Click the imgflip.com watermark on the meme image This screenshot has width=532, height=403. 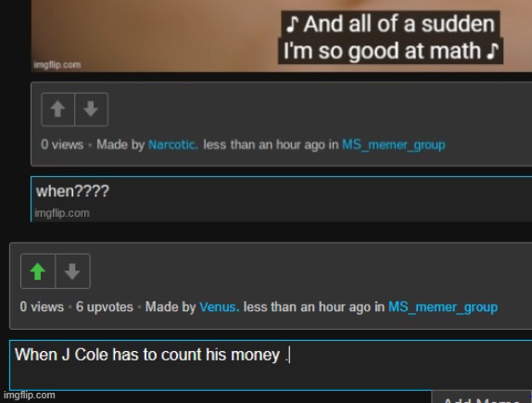point(57,65)
